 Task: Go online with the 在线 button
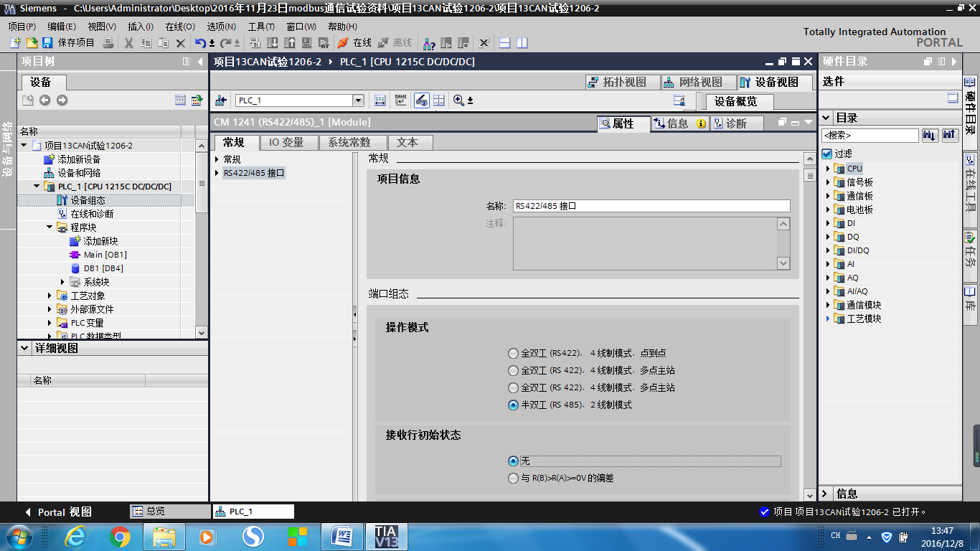pyautogui.click(x=354, y=43)
